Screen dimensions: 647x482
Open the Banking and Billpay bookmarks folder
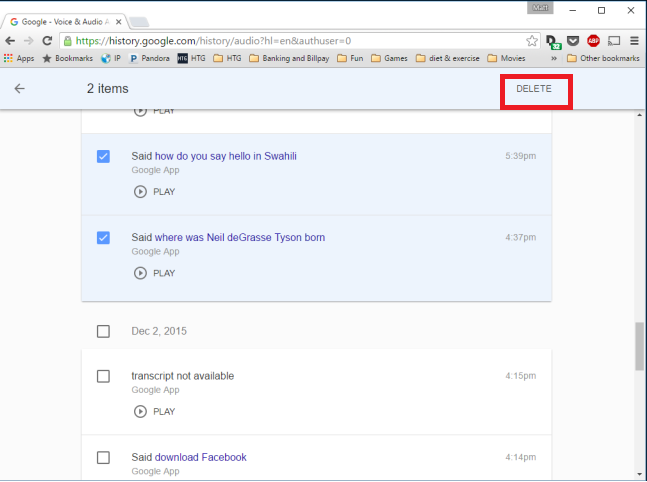pyautogui.click(x=290, y=58)
